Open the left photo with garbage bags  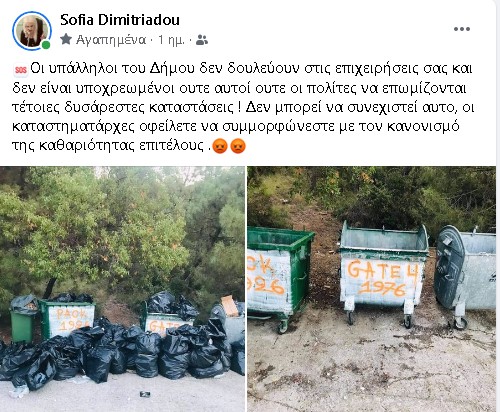(x=122, y=289)
